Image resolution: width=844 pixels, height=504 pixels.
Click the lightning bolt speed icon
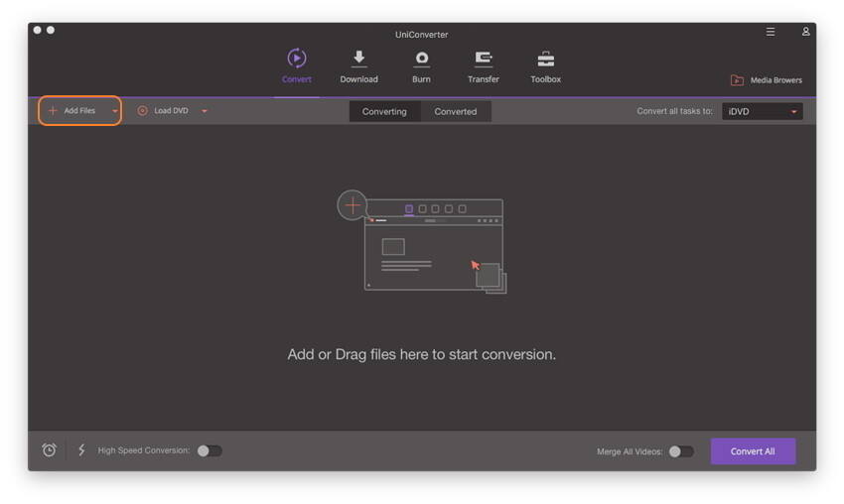[x=81, y=450]
